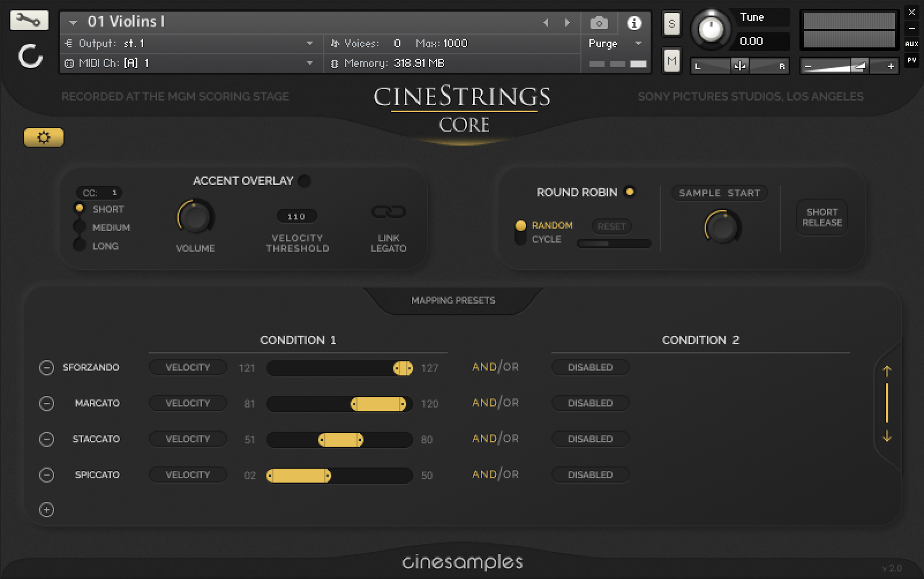This screenshot has width=924, height=579.
Task: Center the pan control icon
Action: [740, 66]
